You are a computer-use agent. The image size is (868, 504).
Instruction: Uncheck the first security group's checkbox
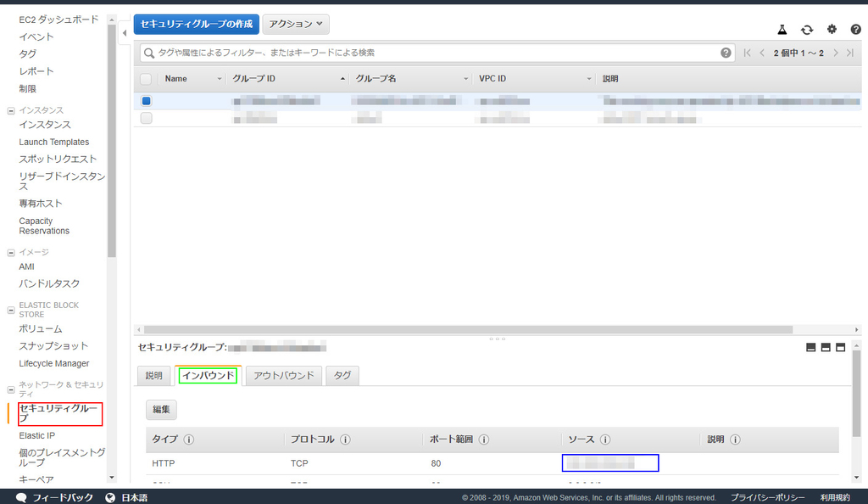[145, 100]
